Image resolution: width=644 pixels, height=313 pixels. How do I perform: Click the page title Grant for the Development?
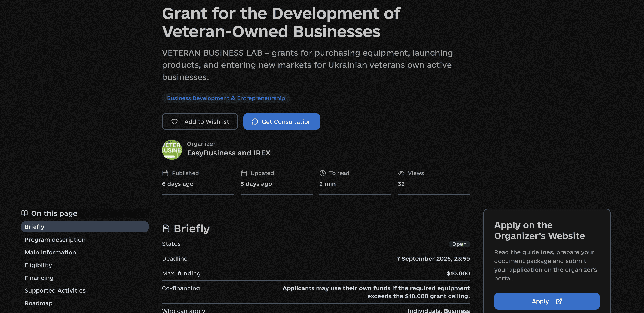click(281, 22)
